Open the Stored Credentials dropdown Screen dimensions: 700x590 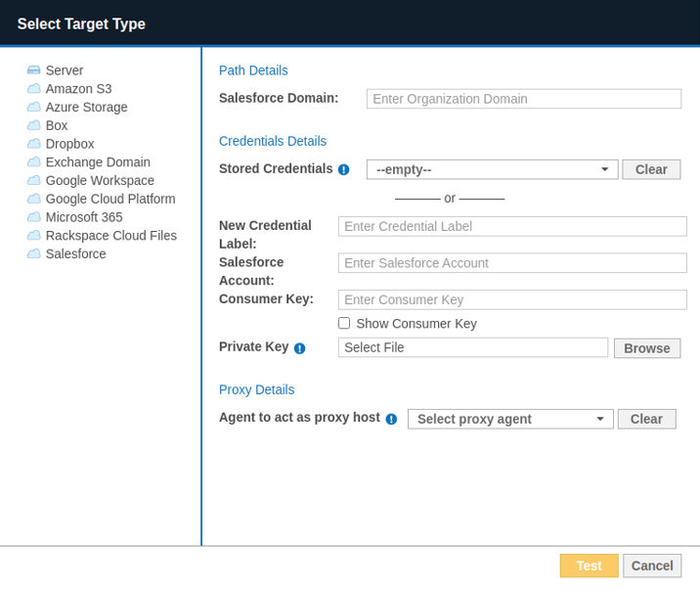(492, 169)
